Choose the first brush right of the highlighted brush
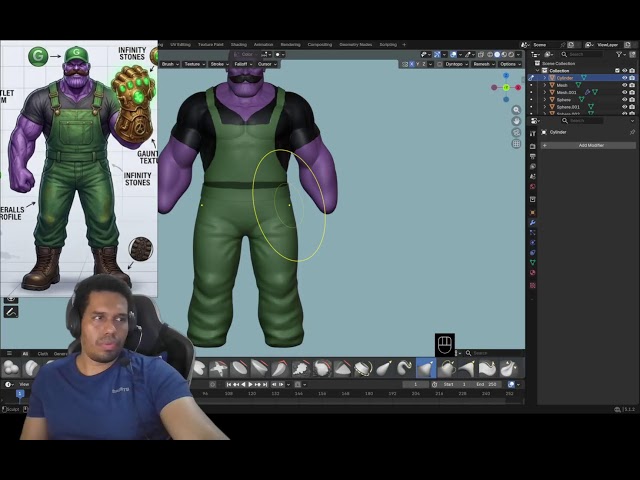640x480 pixels. 447,368
